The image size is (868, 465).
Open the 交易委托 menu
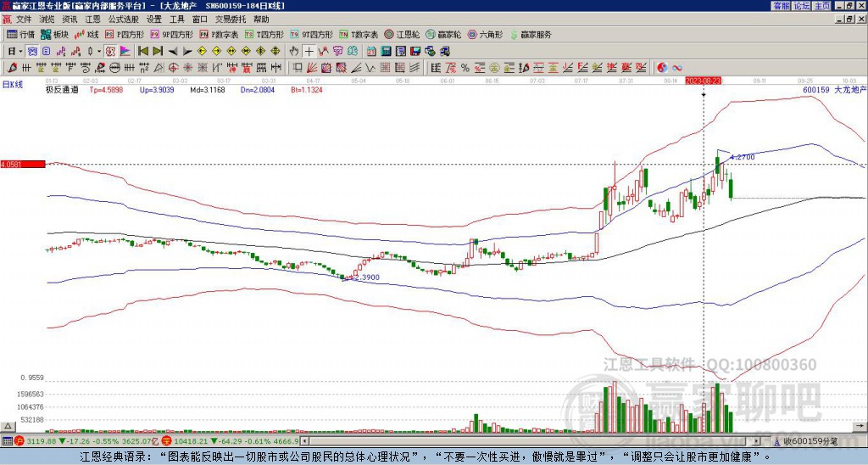[230, 20]
